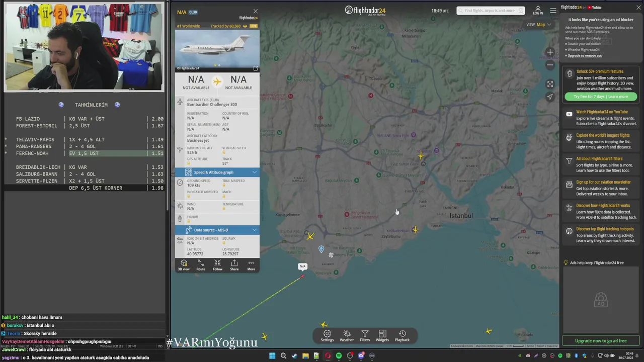The height and width of the screenshot is (362, 644).
Task: Open Upgrade to remove ads link
Action: click(x=585, y=56)
